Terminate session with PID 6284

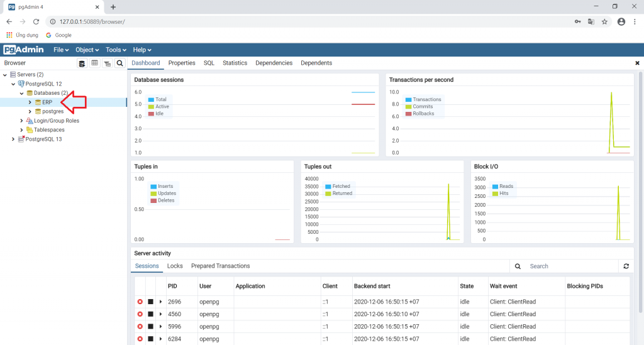coord(140,339)
